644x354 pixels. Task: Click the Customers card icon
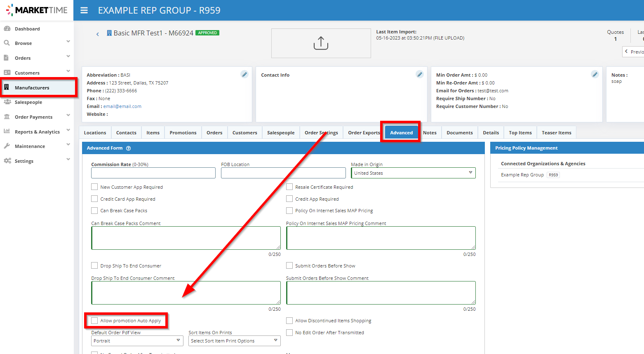tap(7, 73)
